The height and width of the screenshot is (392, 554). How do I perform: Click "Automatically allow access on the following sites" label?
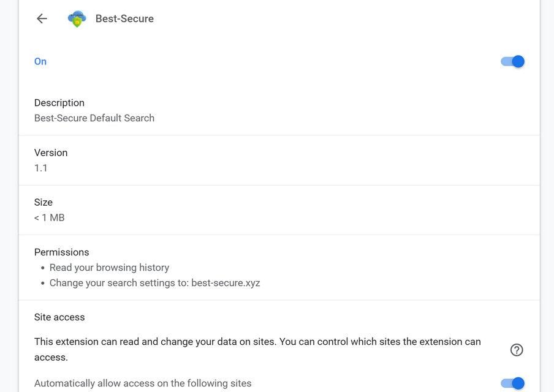(x=143, y=383)
